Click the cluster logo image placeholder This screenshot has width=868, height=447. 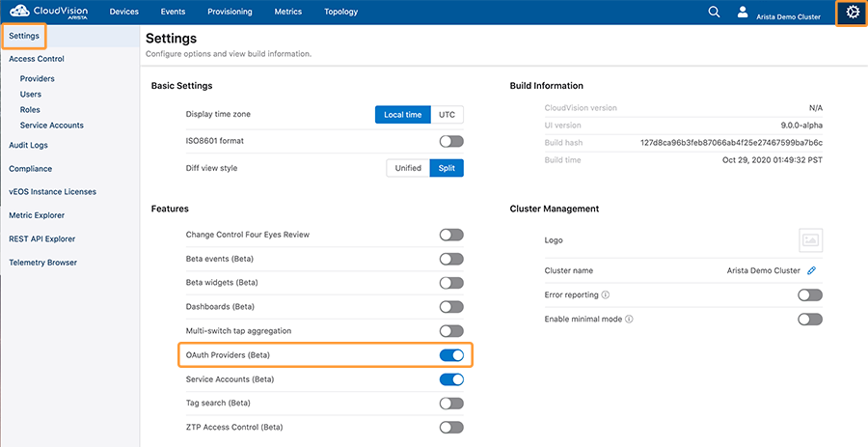pyautogui.click(x=810, y=240)
